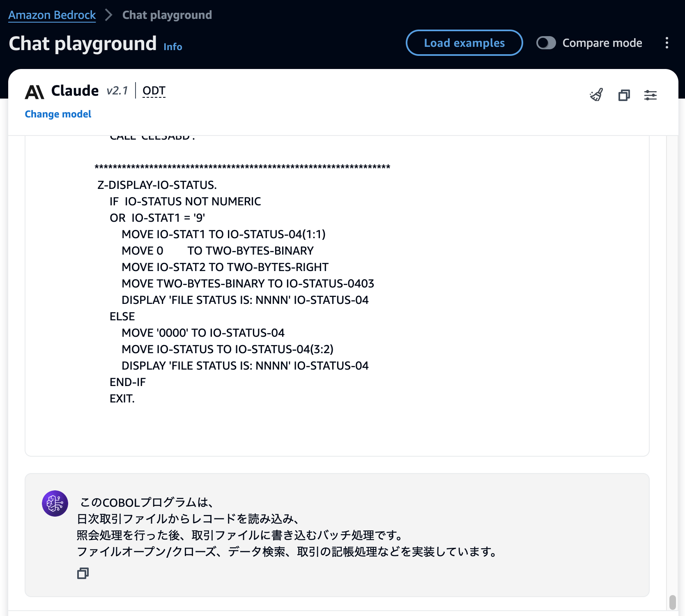
Task: Click 'MOVE IO-STATUS TO IO-STATUS-04(3:2)' line
Action: (x=228, y=349)
